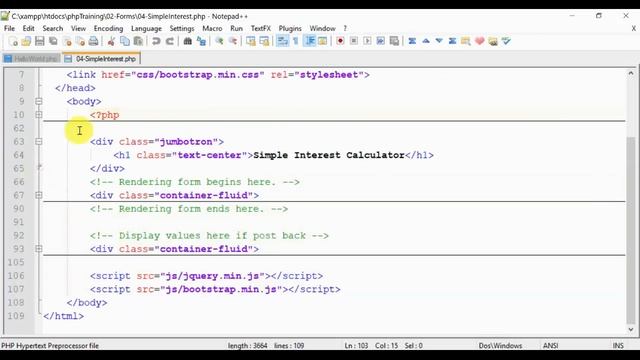
Task: Open the Edit menu
Action: [x=28, y=28]
